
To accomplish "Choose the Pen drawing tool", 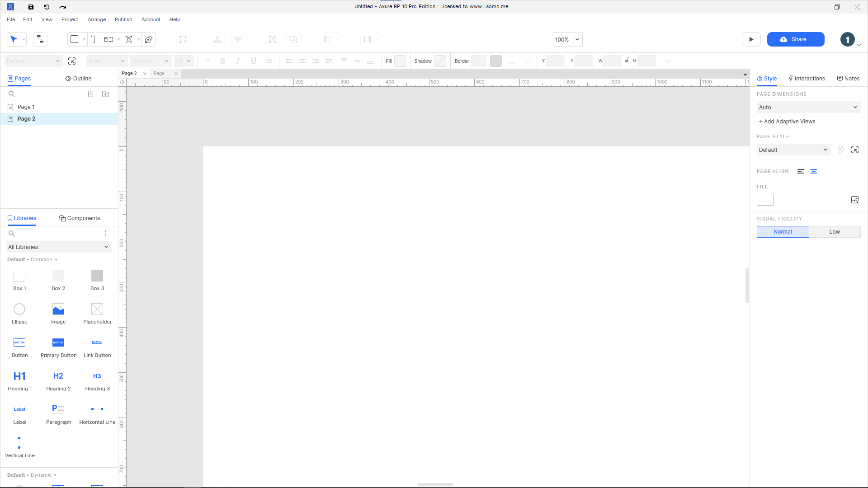I will [149, 39].
